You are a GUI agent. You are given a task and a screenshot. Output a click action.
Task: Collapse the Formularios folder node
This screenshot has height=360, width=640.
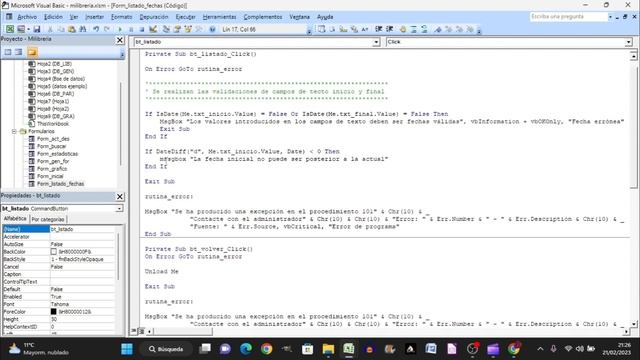[x=14, y=131]
